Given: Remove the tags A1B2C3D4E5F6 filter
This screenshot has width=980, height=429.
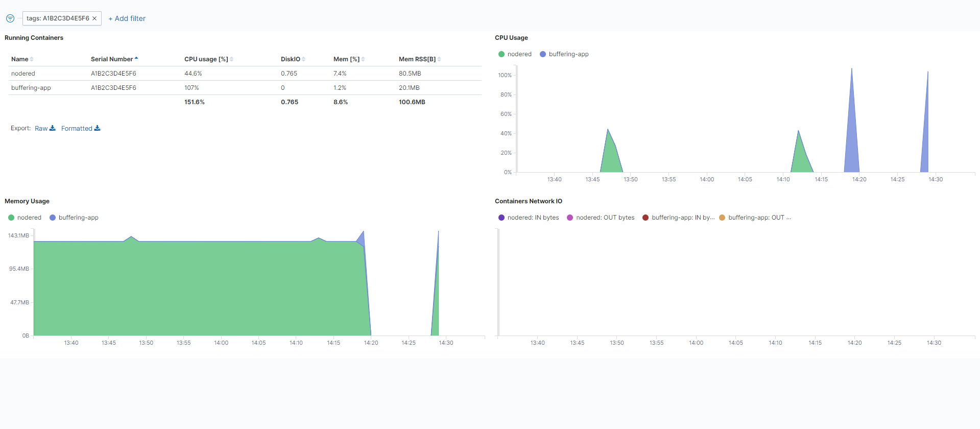Looking at the screenshot, I should pos(94,18).
